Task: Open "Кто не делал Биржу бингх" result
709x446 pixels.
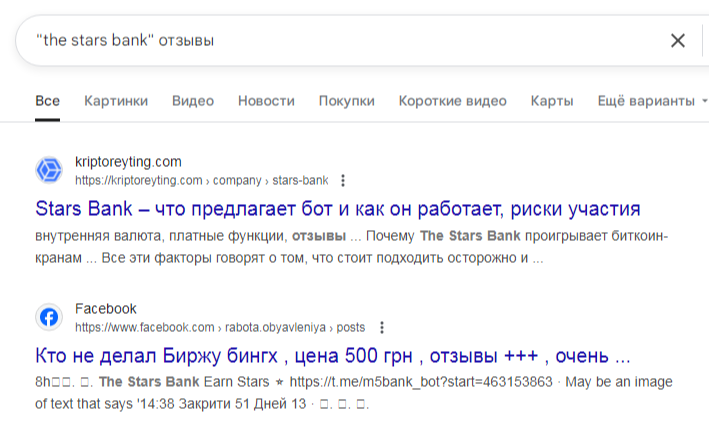Action: (x=332, y=356)
